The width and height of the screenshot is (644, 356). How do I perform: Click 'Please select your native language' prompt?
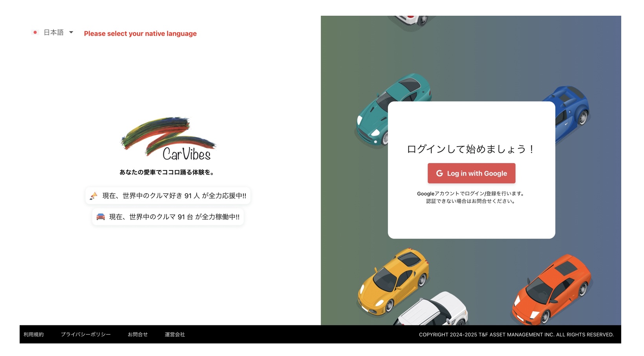(140, 33)
